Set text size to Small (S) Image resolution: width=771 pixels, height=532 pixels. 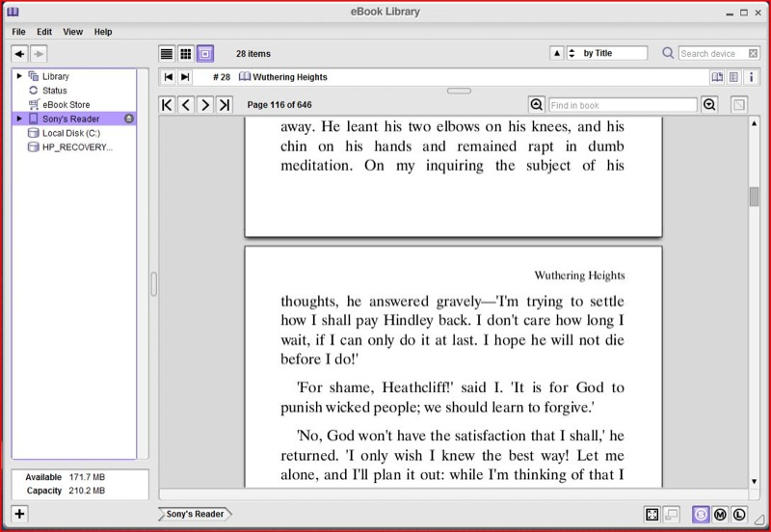click(701, 515)
